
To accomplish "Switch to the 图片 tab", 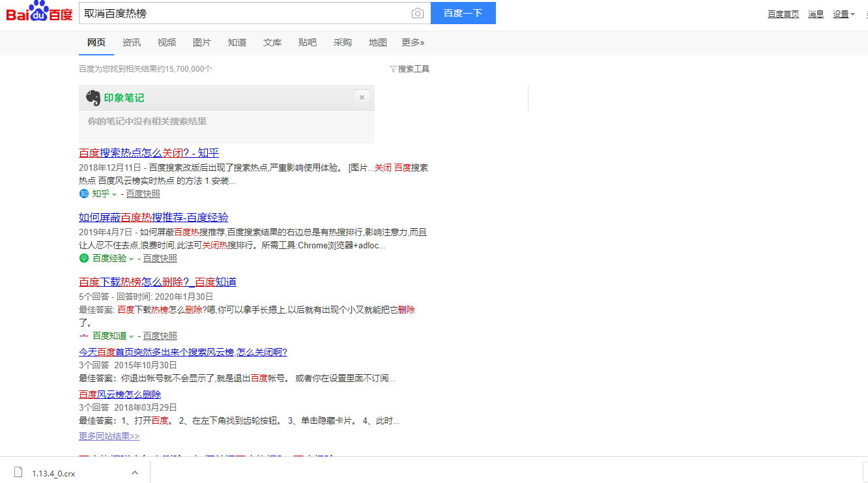I will [202, 42].
